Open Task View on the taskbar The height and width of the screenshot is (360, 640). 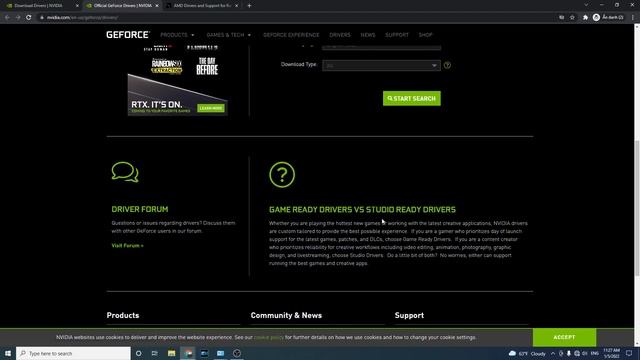point(155,353)
